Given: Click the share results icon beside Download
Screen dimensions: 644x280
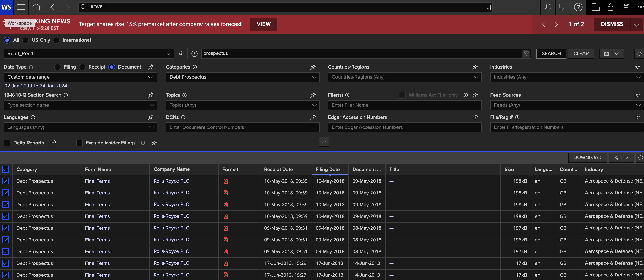Looking at the screenshot, I should [x=616, y=158].
